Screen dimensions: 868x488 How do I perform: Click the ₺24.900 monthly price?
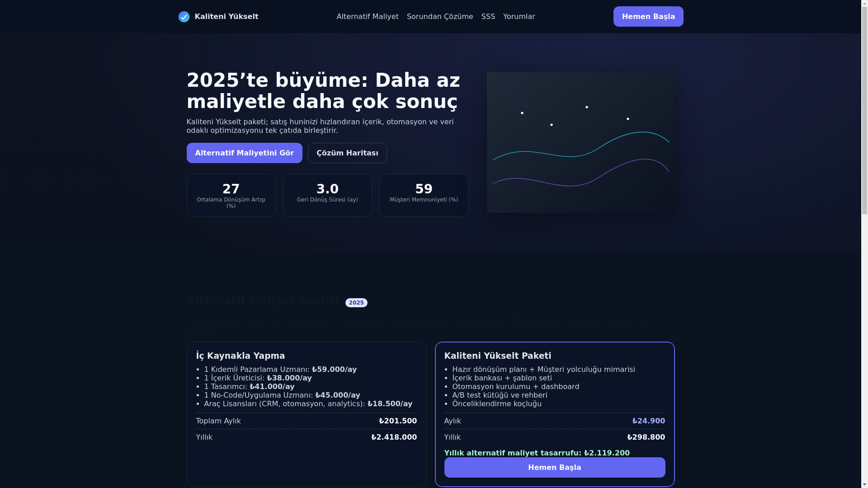tap(648, 421)
